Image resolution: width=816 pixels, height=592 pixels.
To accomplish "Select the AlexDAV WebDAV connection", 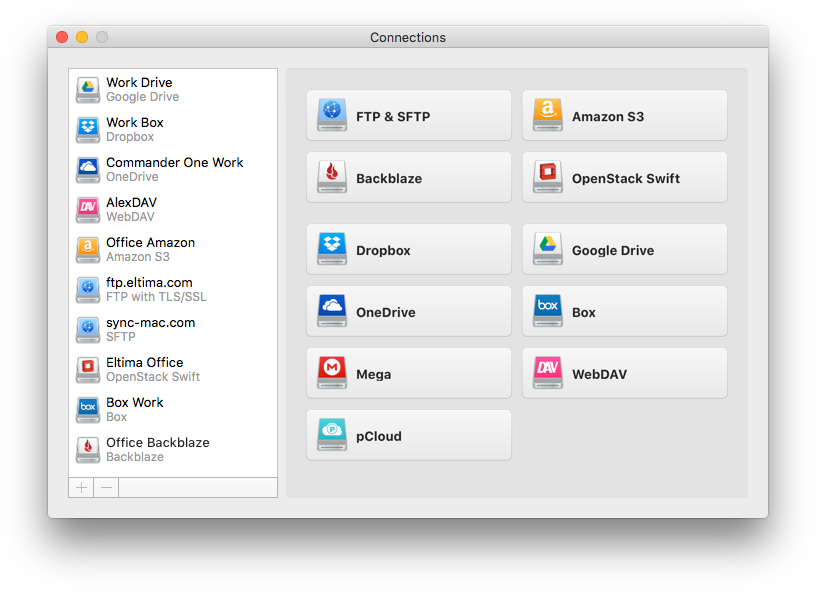I will [140, 209].
